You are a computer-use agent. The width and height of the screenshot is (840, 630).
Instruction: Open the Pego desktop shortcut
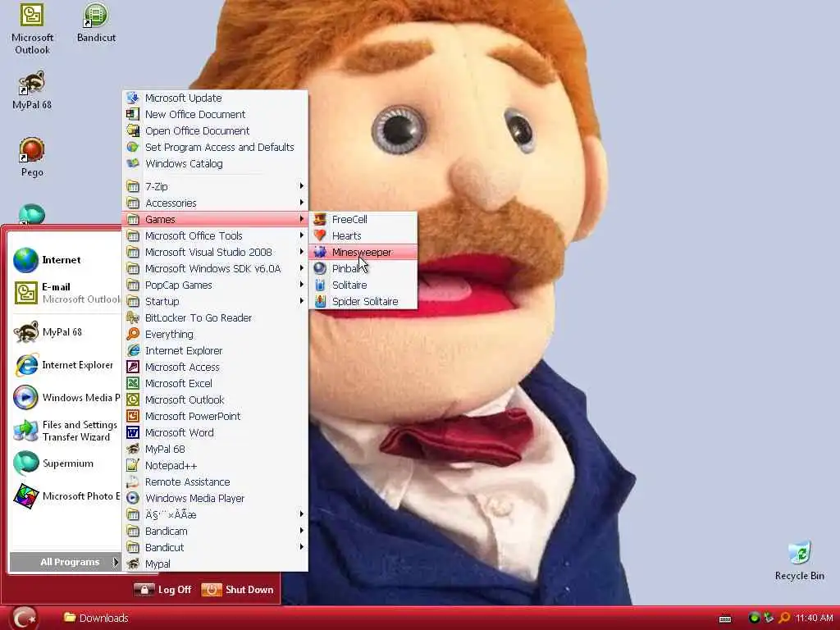(x=32, y=157)
